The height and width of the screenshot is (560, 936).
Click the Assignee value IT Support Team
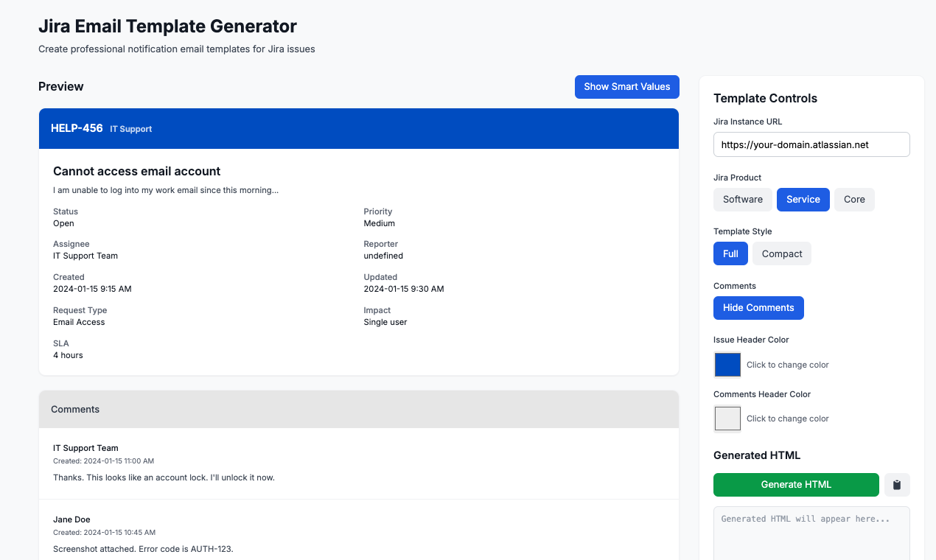[85, 256]
